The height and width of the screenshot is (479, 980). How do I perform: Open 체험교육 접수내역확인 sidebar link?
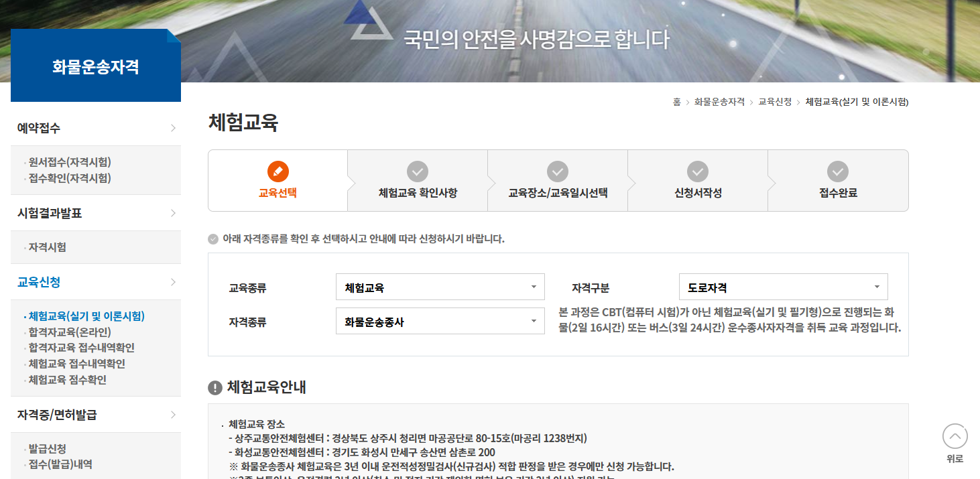(x=76, y=364)
